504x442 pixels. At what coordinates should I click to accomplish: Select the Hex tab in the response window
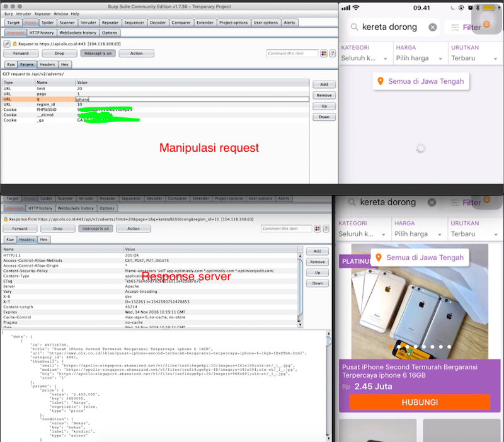43,240
